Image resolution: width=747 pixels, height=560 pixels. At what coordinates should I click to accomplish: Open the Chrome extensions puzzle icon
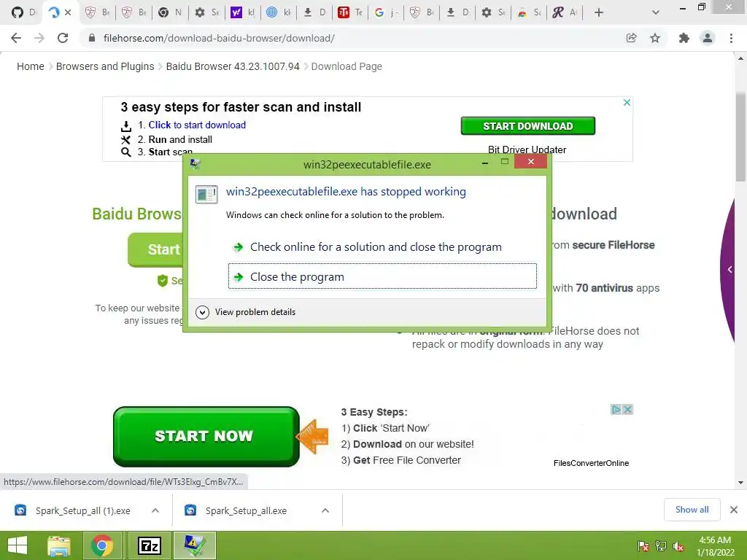(x=684, y=38)
